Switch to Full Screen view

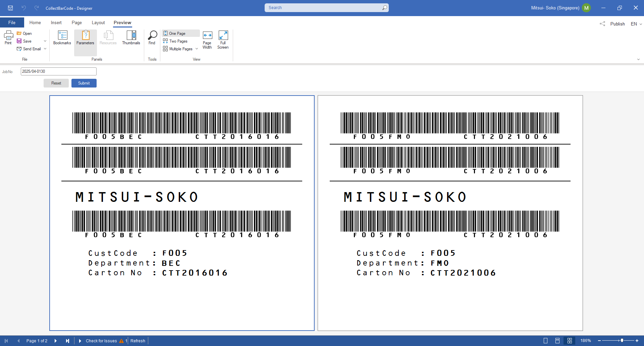click(x=223, y=40)
